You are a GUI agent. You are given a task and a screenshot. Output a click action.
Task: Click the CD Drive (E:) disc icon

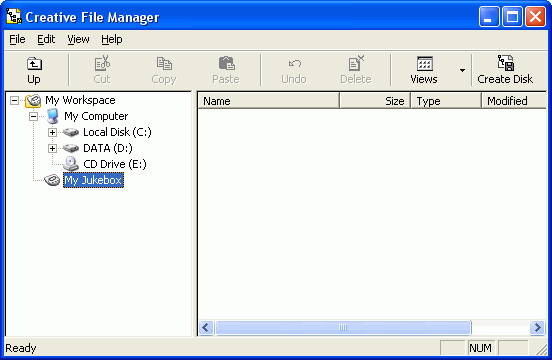click(71, 164)
